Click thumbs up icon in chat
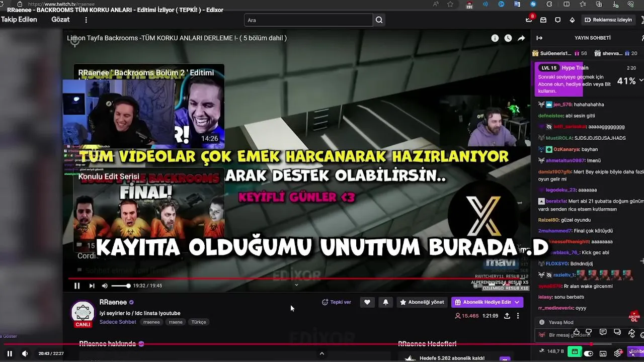Viewport: 644px width, 362px height. click(x=577, y=332)
